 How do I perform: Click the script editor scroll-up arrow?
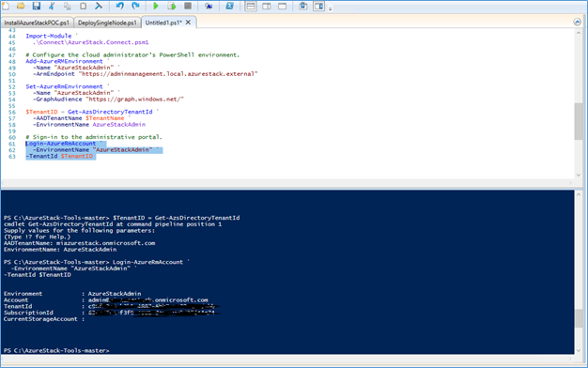point(579,34)
